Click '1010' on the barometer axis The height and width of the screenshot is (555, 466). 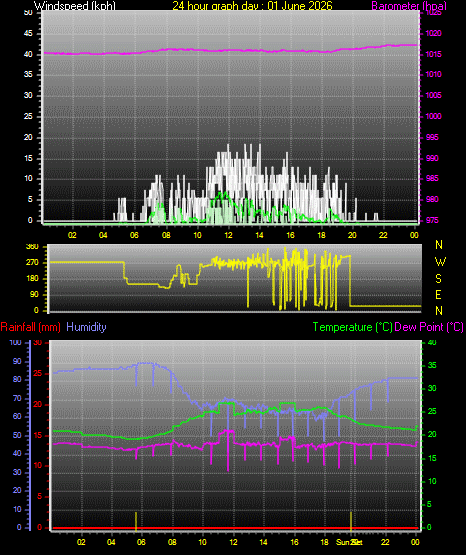433,74
